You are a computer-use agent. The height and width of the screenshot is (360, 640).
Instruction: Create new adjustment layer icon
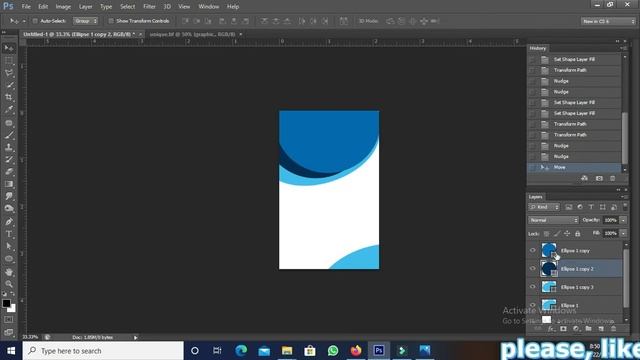pos(576,329)
